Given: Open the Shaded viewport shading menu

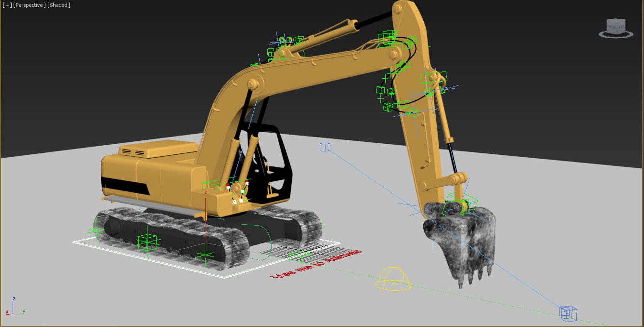Looking at the screenshot, I should [59, 5].
